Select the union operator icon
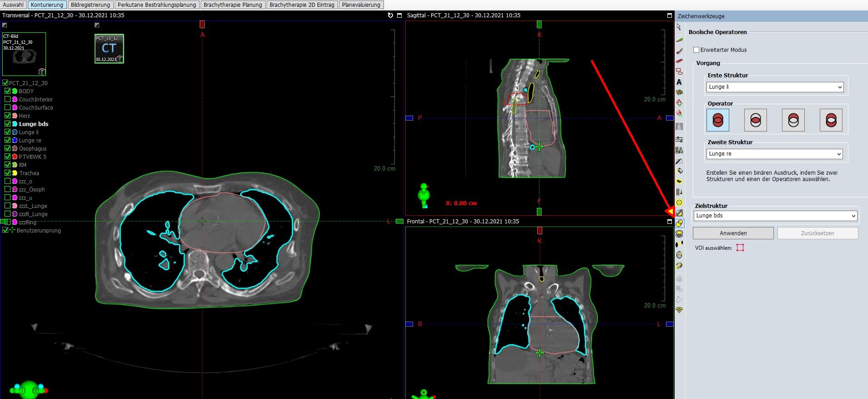 717,120
